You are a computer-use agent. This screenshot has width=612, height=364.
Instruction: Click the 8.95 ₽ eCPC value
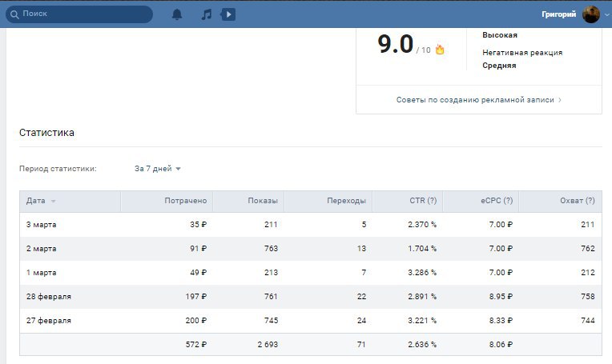(x=501, y=297)
